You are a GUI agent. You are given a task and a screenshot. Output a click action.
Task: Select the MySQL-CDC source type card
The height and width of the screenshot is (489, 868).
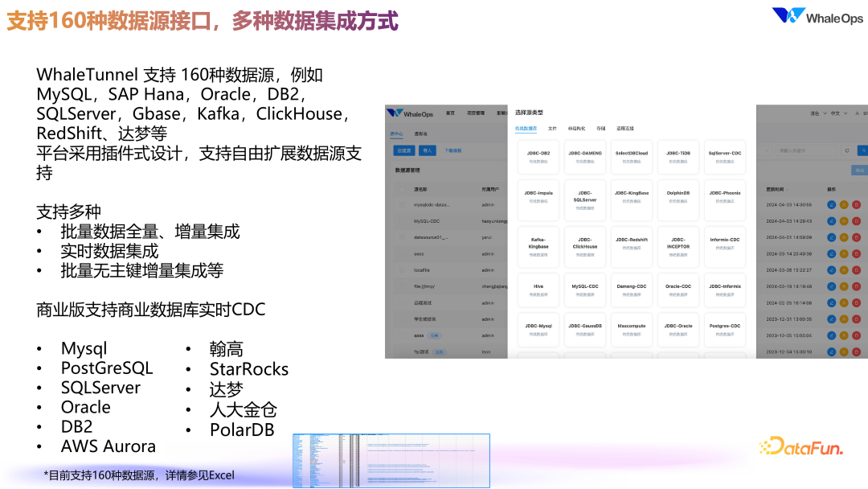point(585,290)
